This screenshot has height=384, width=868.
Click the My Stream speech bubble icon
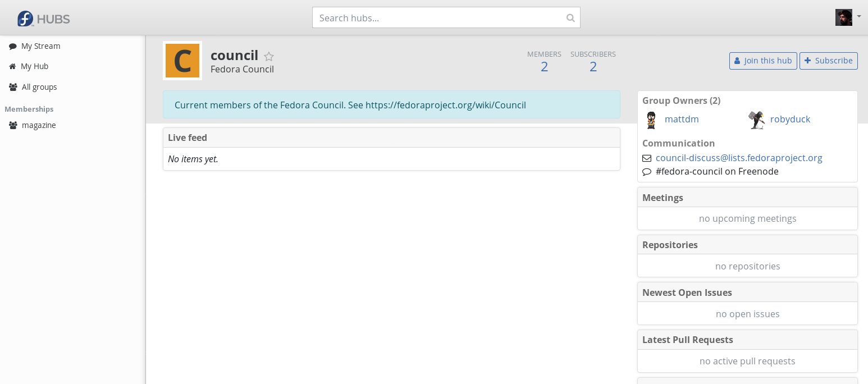pos(12,46)
